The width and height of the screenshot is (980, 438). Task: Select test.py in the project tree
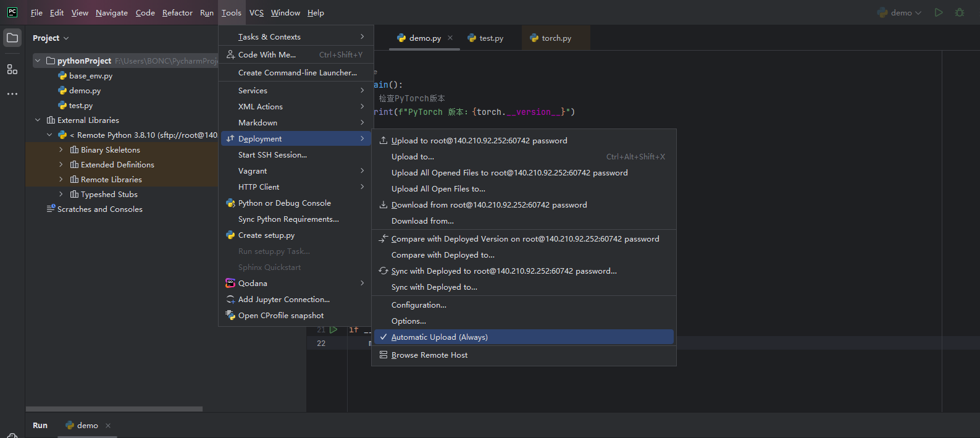[x=81, y=105]
